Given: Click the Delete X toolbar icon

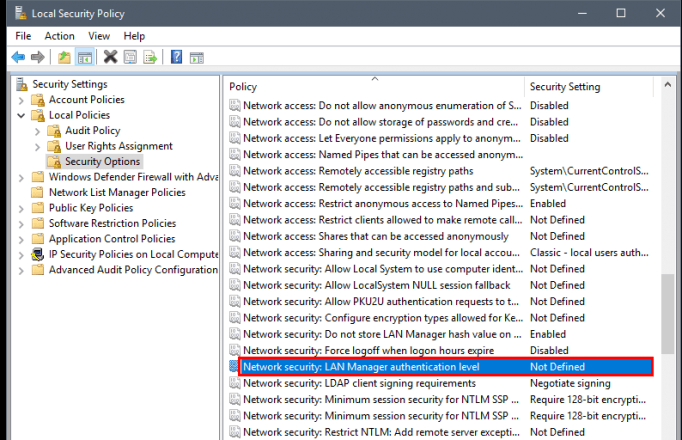Looking at the screenshot, I should click(x=110, y=57).
